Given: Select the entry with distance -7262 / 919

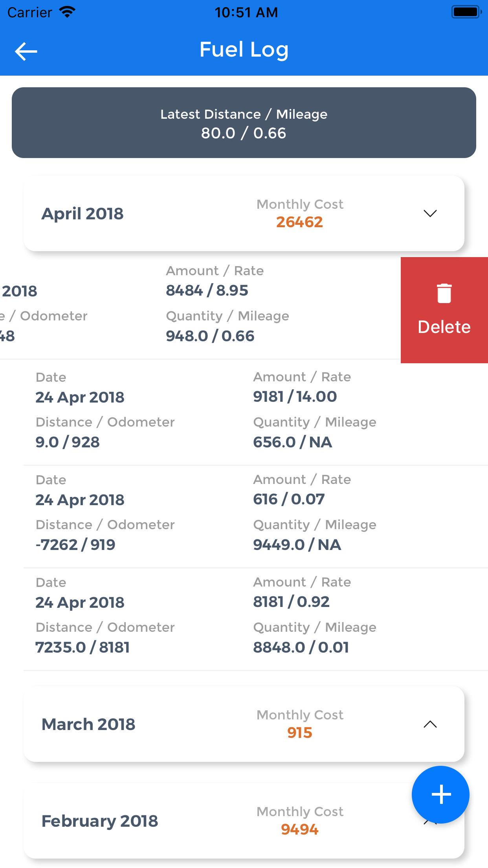Looking at the screenshot, I should tap(256, 517).
